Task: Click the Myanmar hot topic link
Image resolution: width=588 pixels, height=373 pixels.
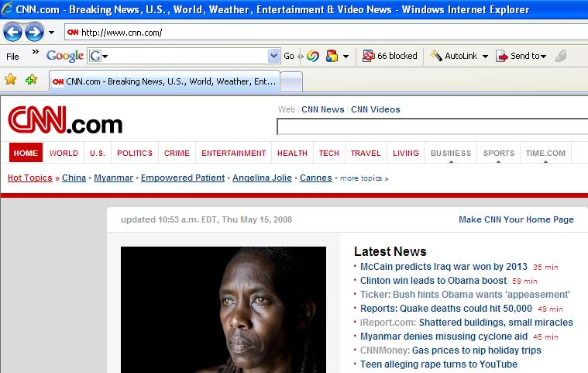Action: 113,178
